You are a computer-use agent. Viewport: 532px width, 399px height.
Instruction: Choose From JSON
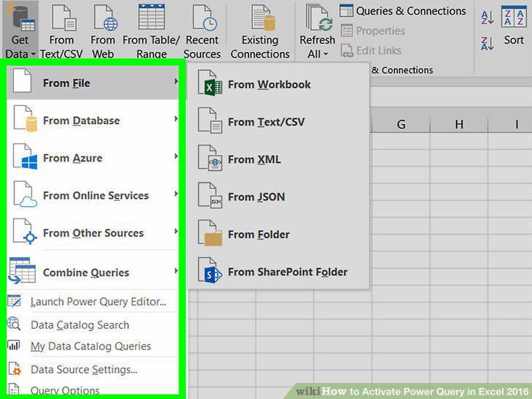278,197
